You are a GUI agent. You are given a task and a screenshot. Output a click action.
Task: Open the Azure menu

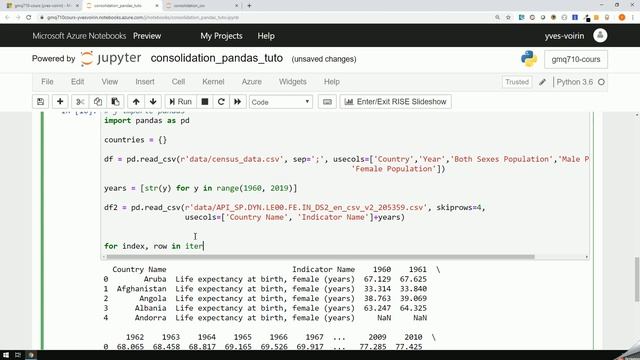(252, 82)
